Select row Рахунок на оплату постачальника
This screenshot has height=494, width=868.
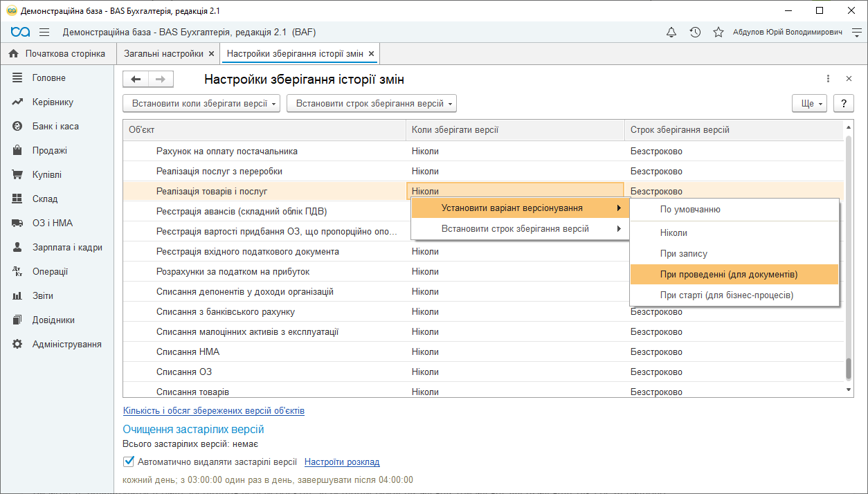pyautogui.click(x=483, y=152)
